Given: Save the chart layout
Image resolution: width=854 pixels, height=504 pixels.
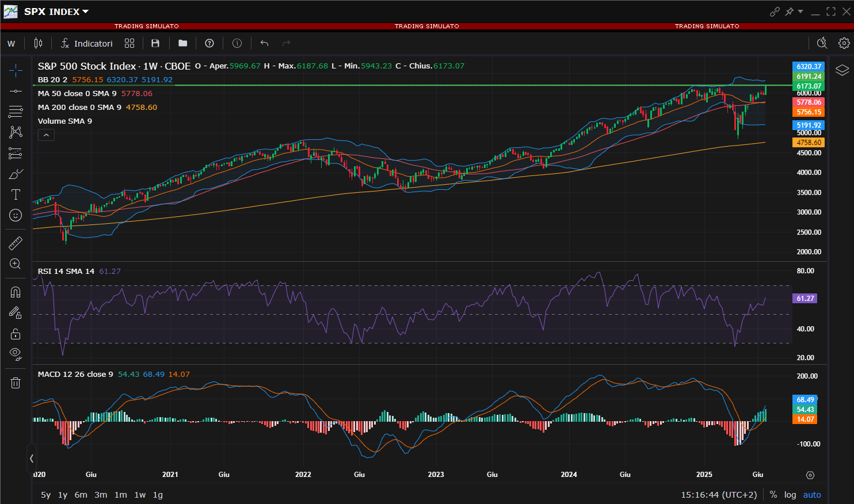Looking at the screenshot, I should (155, 43).
